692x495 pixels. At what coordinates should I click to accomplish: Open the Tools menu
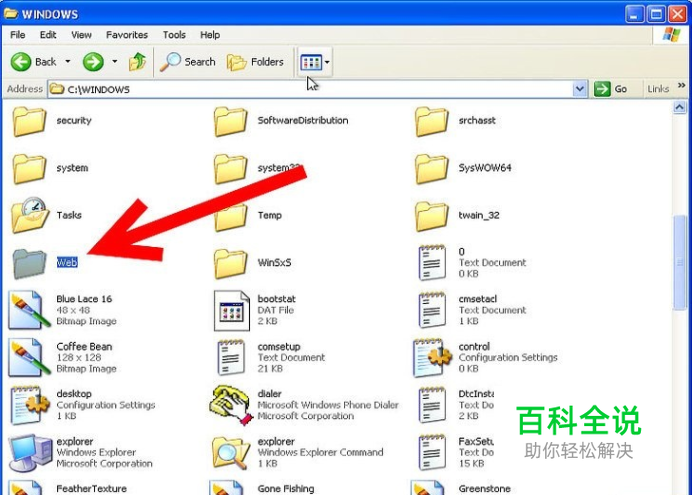click(x=174, y=35)
